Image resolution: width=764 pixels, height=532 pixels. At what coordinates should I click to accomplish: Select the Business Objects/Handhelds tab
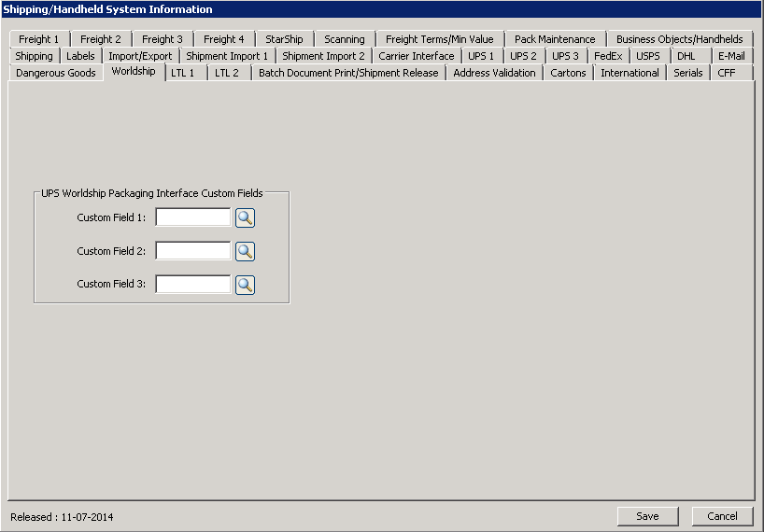coord(679,39)
